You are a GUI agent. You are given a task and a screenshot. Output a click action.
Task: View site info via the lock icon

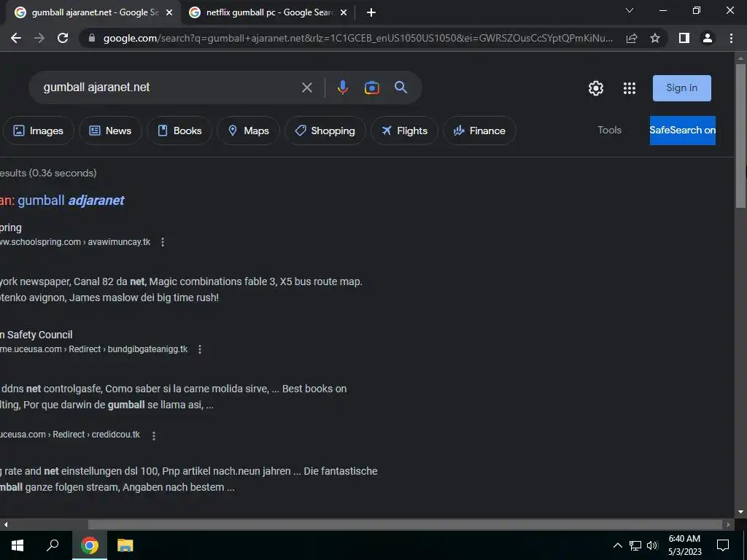(x=92, y=38)
